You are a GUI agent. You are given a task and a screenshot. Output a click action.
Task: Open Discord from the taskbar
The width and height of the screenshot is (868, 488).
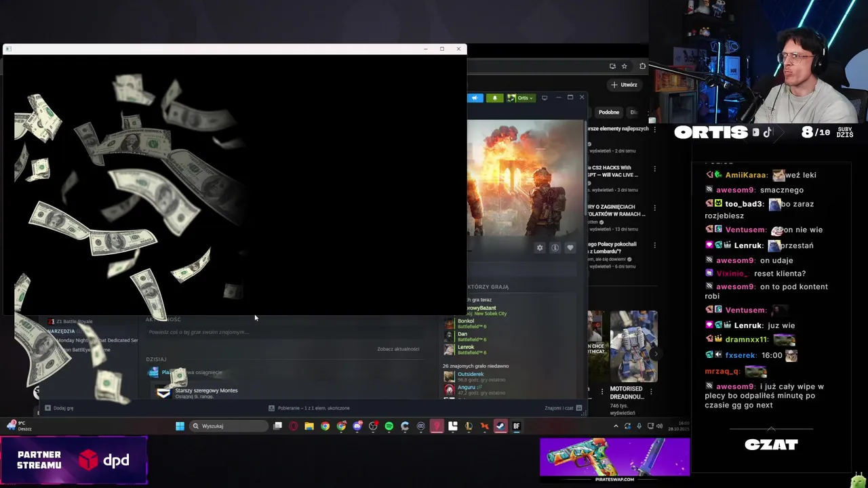click(x=357, y=426)
